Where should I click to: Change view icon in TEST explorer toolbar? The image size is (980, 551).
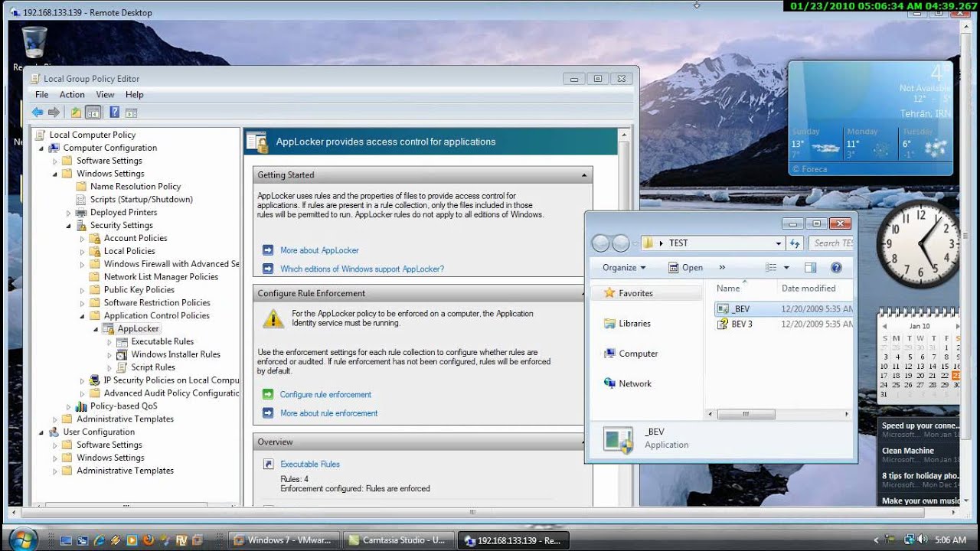[x=771, y=268]
